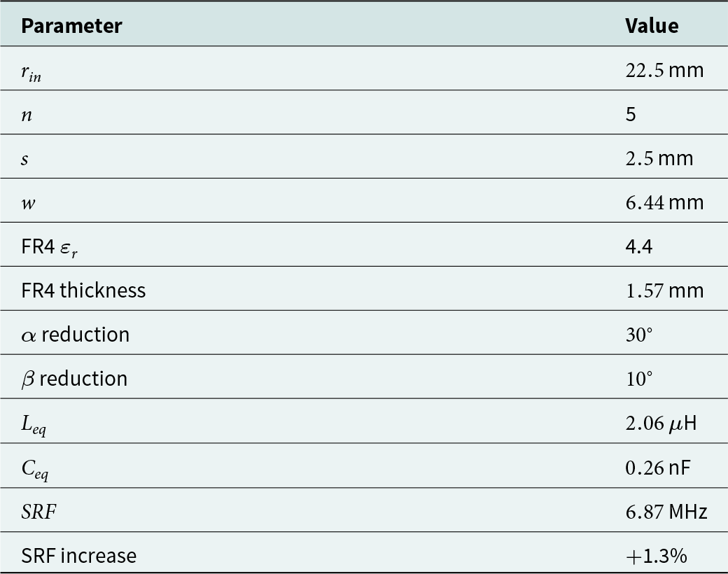The height and width of the screenshot is (574, 728).
Task: Click the 4.4 permittivity value
Action: pos(639,246)
